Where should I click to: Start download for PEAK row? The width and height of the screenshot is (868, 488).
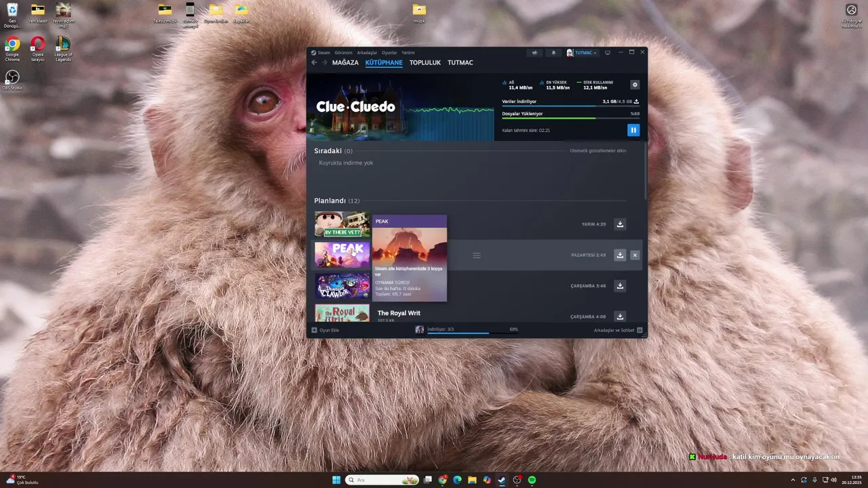[620, 255]
